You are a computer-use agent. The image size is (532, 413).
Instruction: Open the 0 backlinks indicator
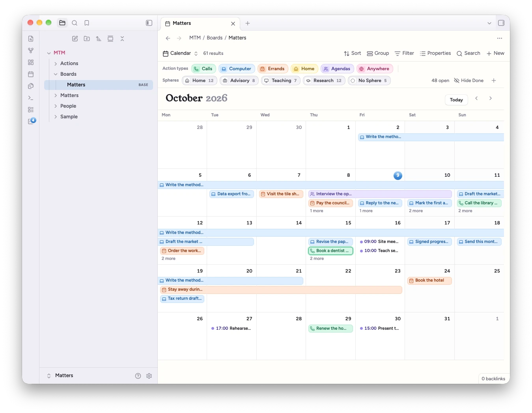493,379
